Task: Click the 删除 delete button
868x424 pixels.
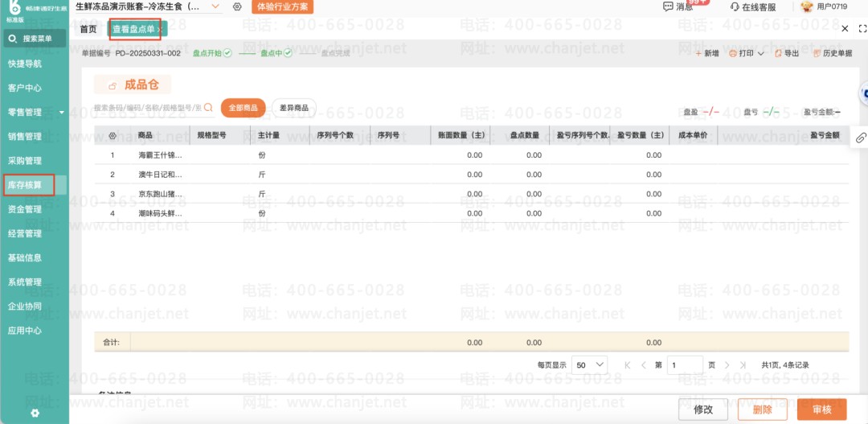Action: [763, 410]
